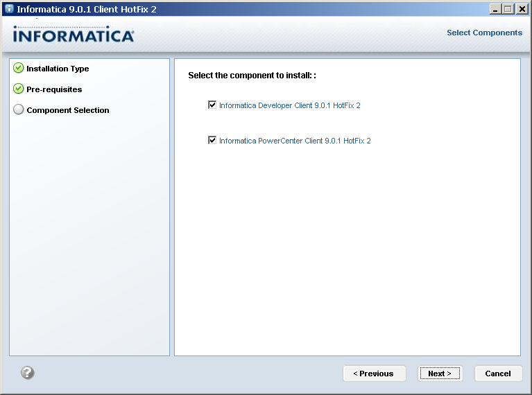The width and height of the screenshot is (532, 395).
Task: Click the installer icon in title bar
Action: 9,9
